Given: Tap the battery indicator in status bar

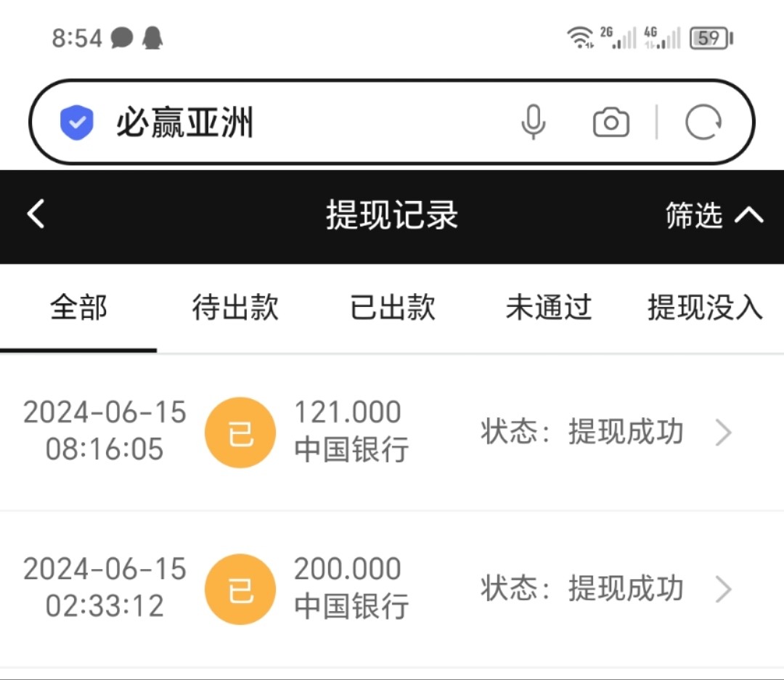Looking at the screenshot, I should pyautogui.click(x=711, y=38).
